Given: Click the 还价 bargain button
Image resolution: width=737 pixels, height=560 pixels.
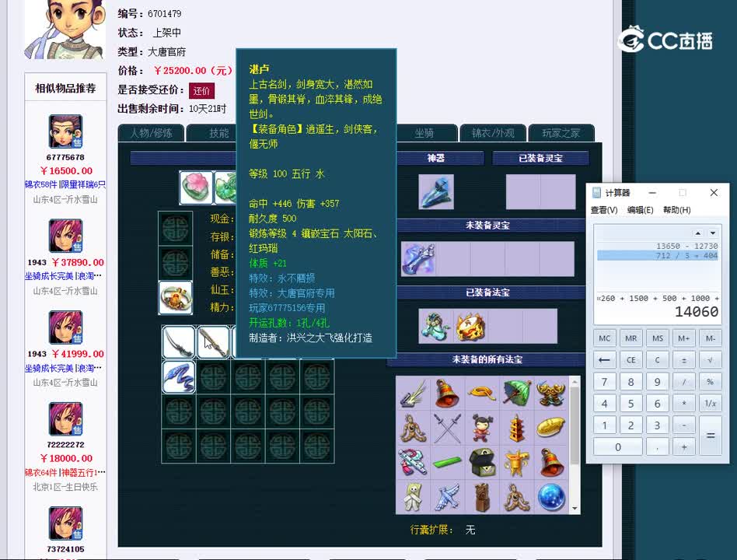Looking at the screenshot, I should click(x=201, y=91).
